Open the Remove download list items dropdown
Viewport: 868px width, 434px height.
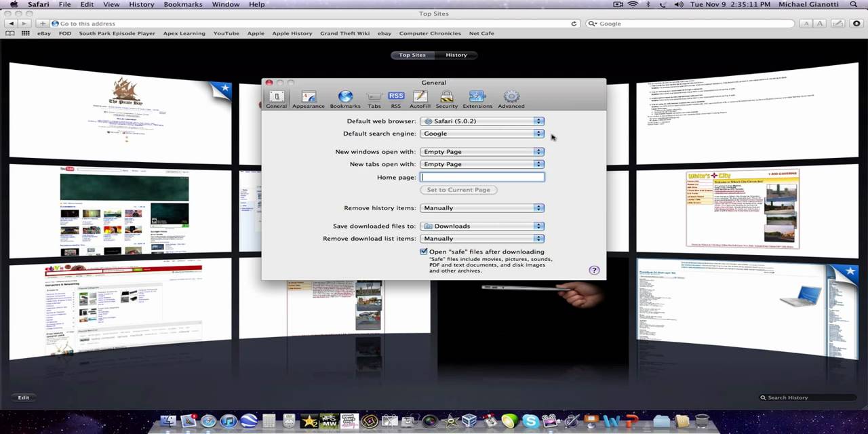pos(482,239)
